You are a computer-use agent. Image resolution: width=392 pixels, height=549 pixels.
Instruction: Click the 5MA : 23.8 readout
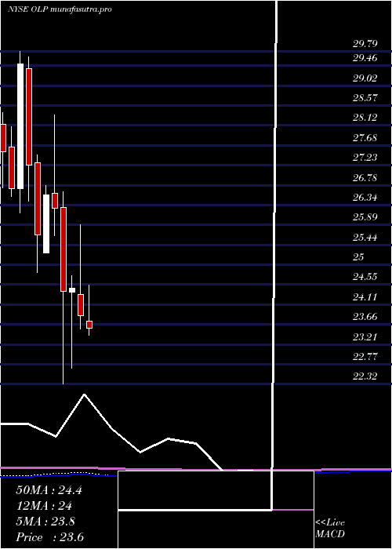click(x=45, y=522)
